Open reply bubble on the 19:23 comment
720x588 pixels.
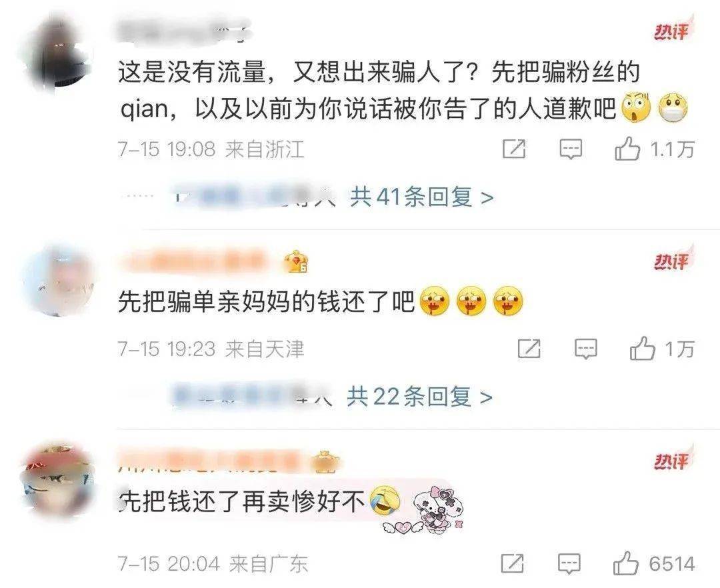click(585, 349)
